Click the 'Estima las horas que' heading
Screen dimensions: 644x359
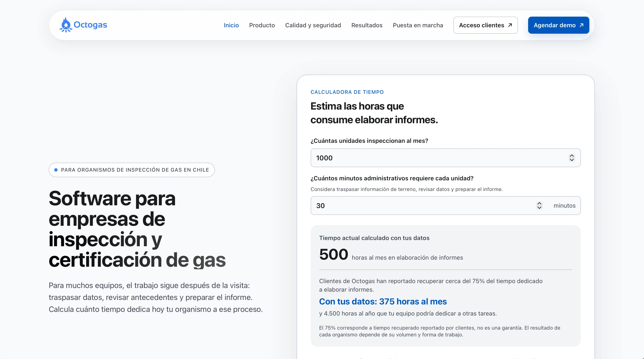click(x=374, y=113)
